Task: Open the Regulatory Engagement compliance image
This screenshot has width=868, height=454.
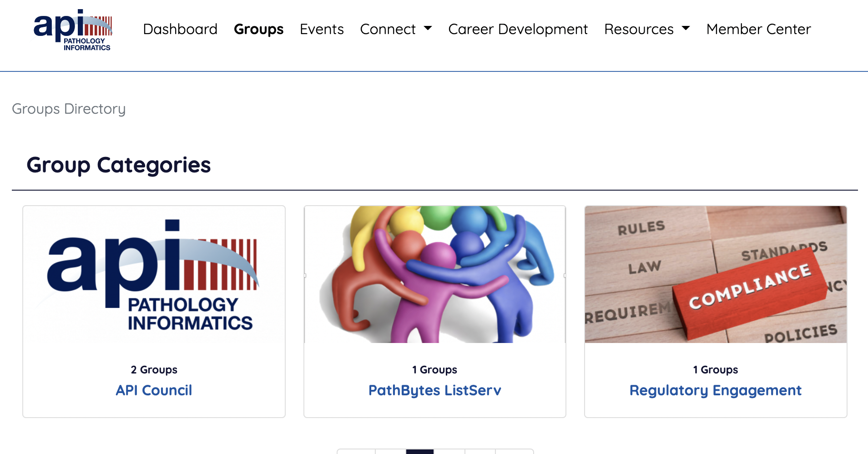Action: tap(716, 274)
